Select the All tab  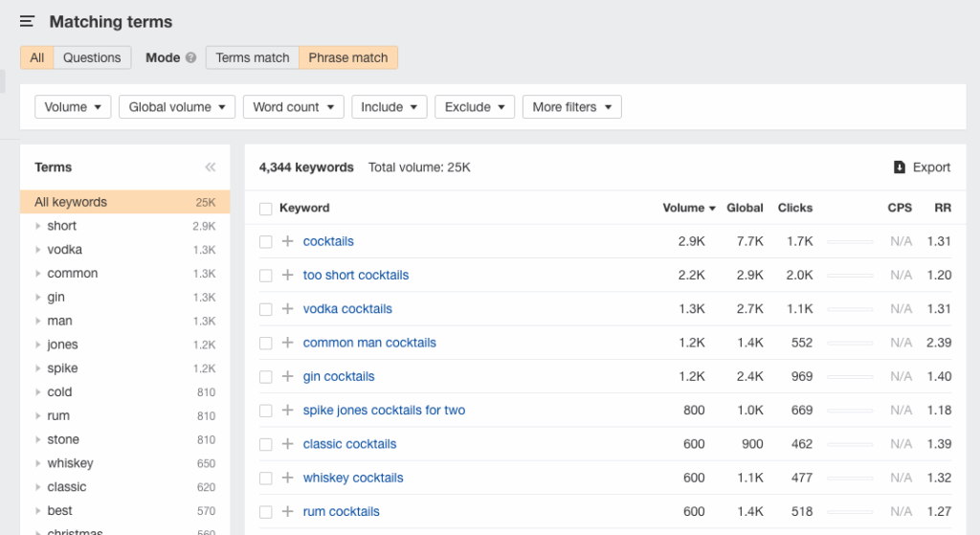37,57
